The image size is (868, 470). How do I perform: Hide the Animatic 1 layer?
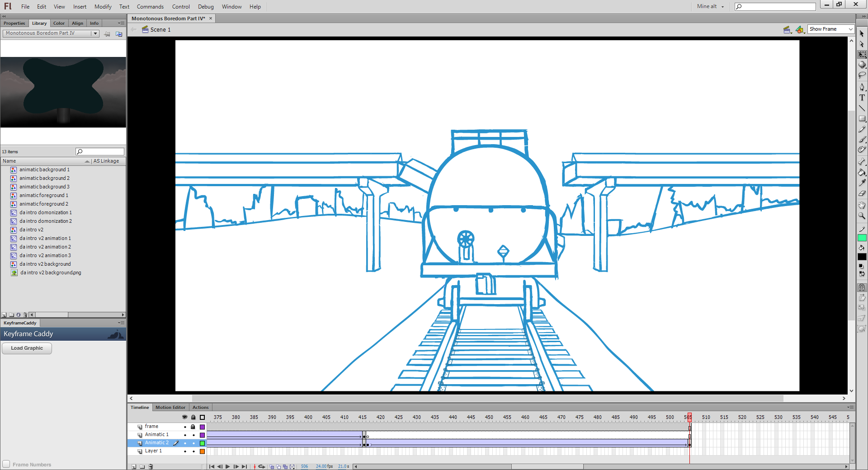point(185,435)
